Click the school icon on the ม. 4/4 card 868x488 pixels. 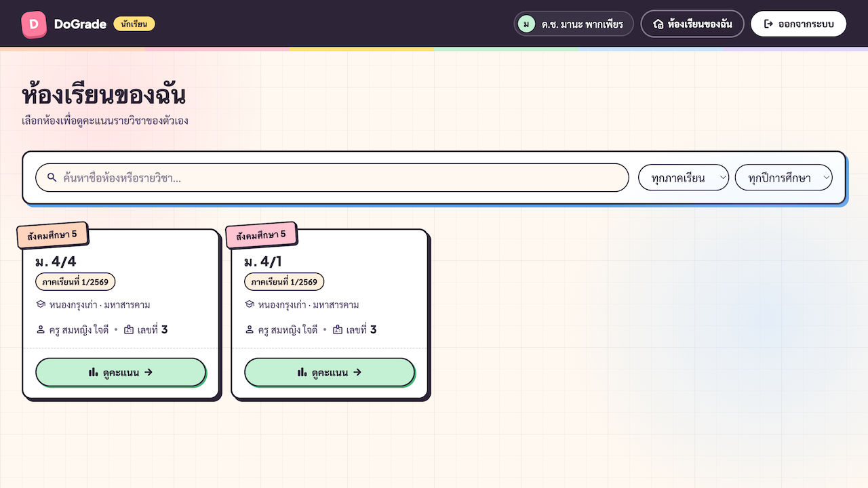point(41,304)
